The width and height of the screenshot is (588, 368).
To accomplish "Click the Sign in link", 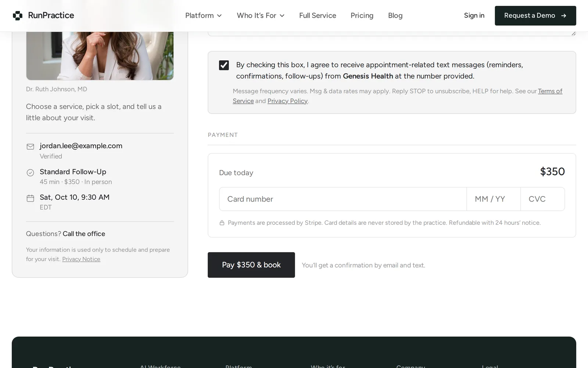I will [474, 15].
